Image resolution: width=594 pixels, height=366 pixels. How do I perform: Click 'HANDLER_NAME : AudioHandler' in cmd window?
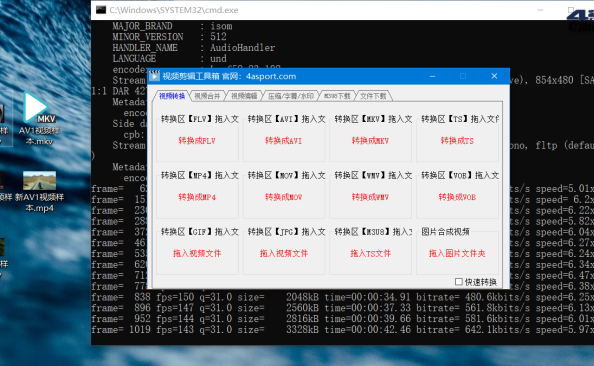click(194, 48)
